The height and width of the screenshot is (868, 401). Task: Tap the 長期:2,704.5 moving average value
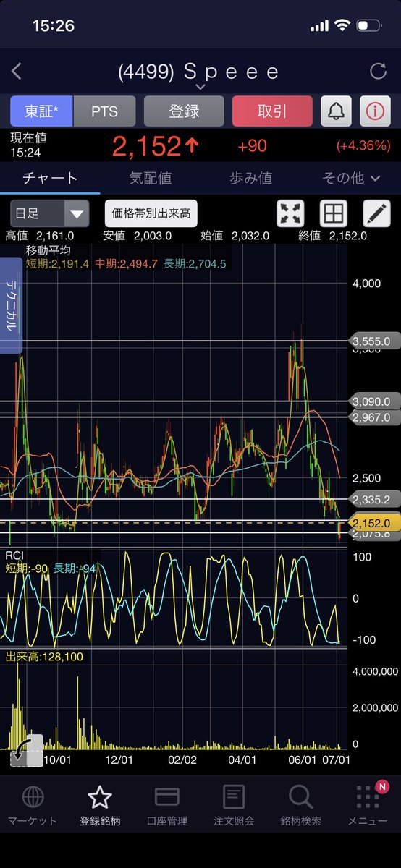[x=195, y=264]
